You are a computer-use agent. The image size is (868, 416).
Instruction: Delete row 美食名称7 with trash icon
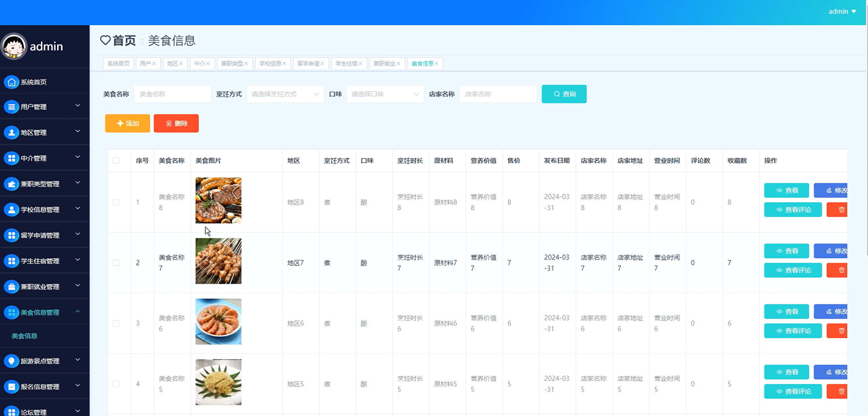837,270
